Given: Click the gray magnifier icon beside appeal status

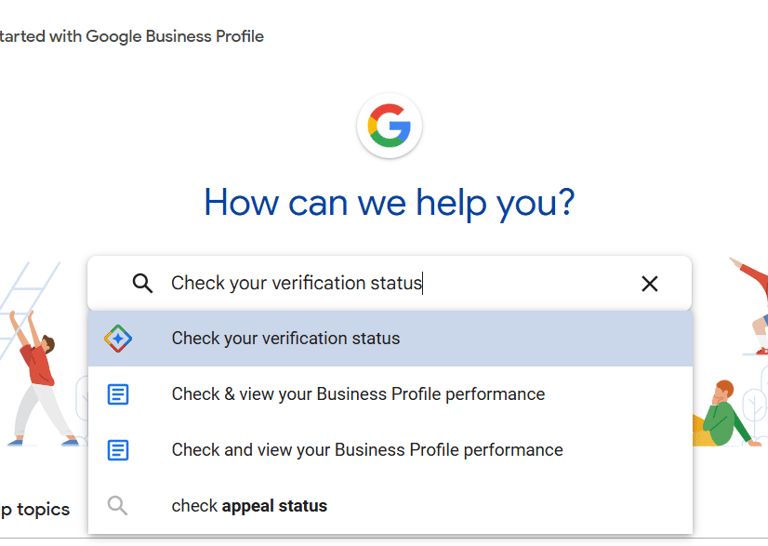Looking at the screenshot, I should pyautogui.click(x=118, y=506).
